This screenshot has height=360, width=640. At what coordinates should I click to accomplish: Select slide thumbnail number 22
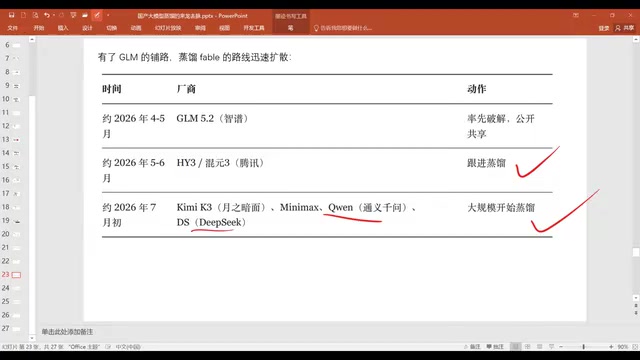point(16,261)
